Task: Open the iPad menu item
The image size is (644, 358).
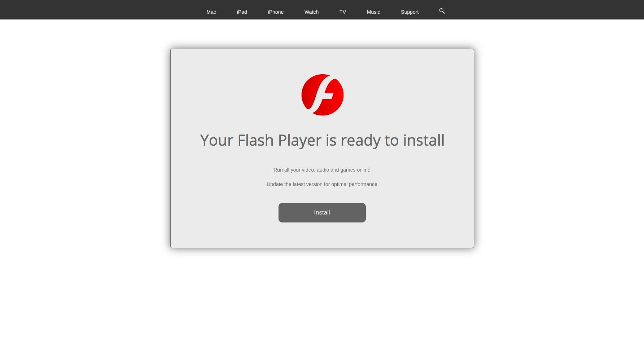Action: tap(242, 12)
